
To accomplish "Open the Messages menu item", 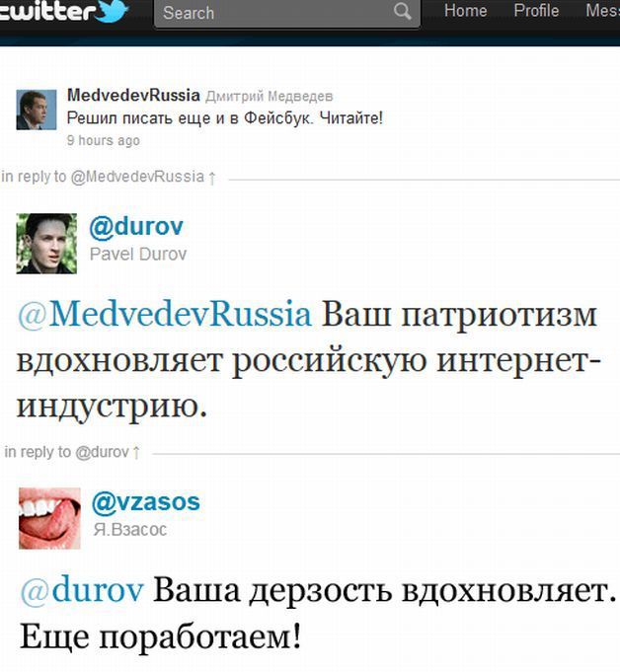I will 603,10.
